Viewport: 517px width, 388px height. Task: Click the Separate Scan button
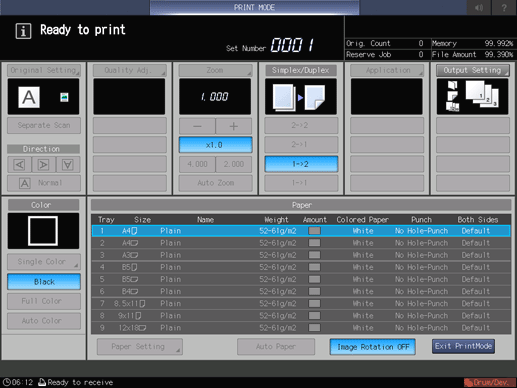(x=44, y=125)
